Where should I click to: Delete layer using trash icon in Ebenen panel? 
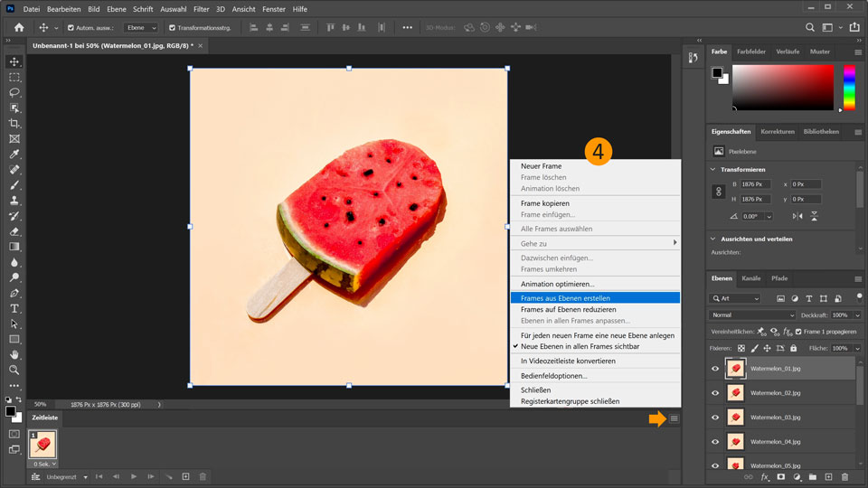[844, 476]
